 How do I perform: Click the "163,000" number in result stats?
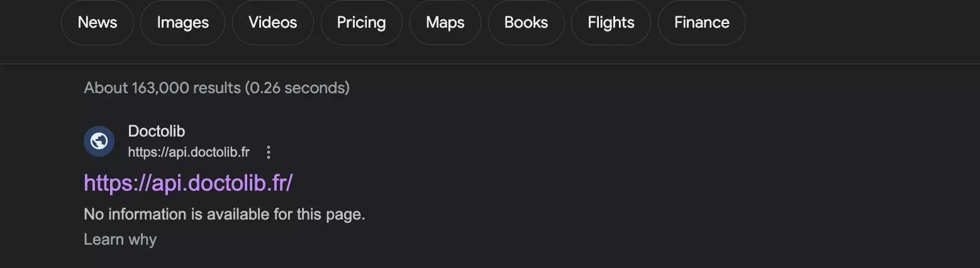point(160,87)
